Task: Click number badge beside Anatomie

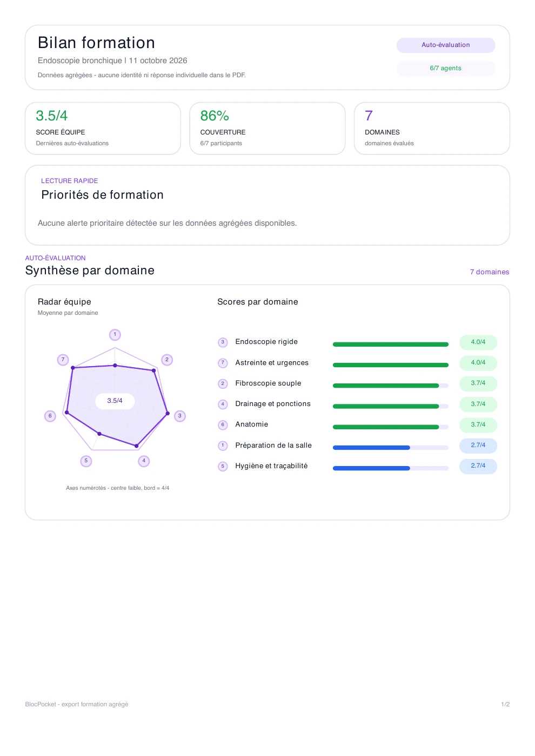Action: click(x=223, y=425)
